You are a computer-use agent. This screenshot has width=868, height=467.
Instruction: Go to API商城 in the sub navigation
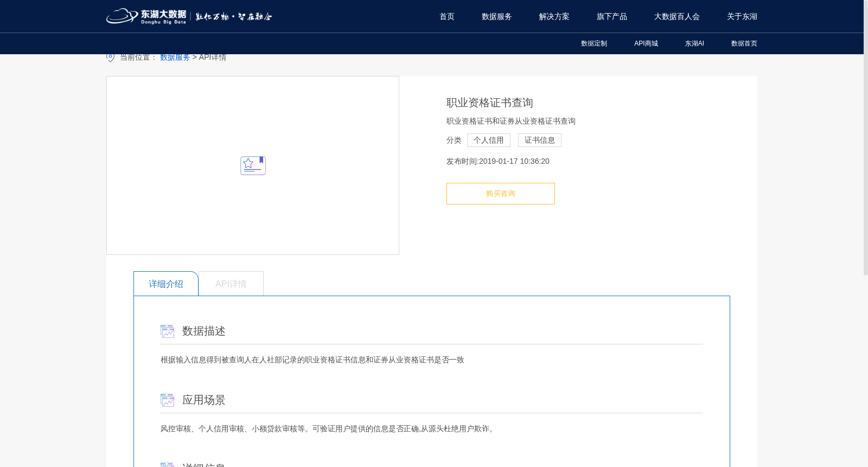coord(646,43)
